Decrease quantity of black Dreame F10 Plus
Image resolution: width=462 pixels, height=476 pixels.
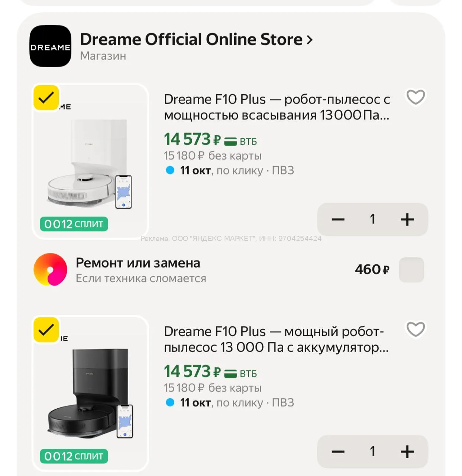338,451
